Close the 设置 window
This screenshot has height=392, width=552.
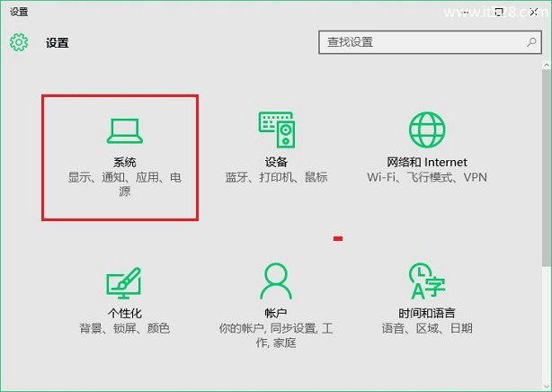(x=534, y=13)
